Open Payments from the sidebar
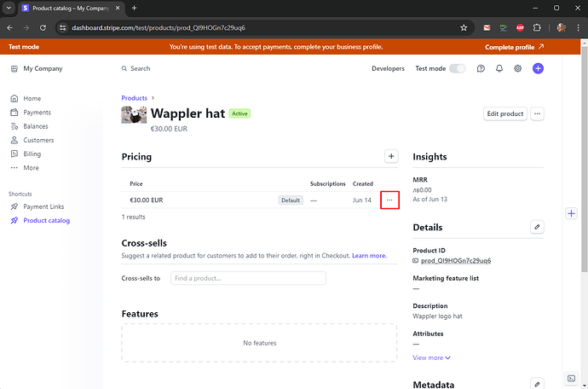588x389 pixels. click(x=37, y=113)
